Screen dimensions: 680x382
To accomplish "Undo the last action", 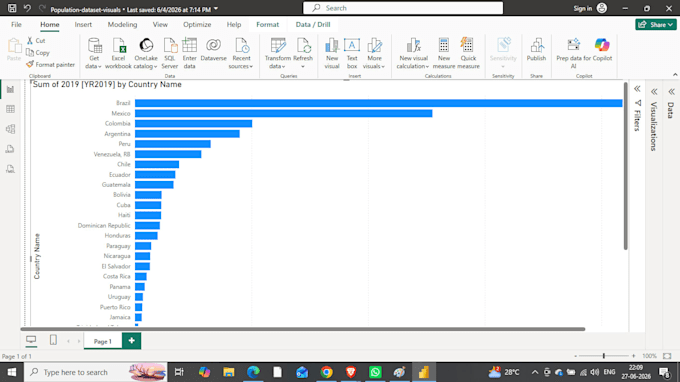I will pos(27,8).
